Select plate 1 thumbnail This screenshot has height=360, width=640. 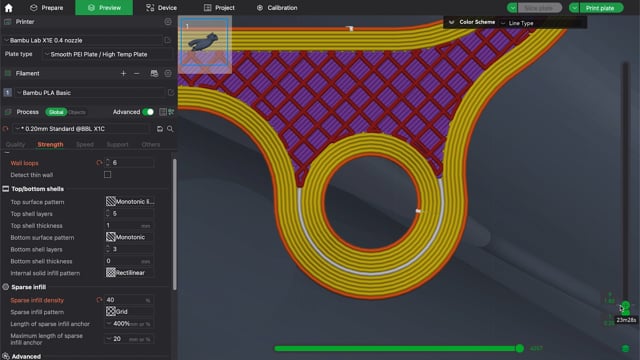[205, 42]
